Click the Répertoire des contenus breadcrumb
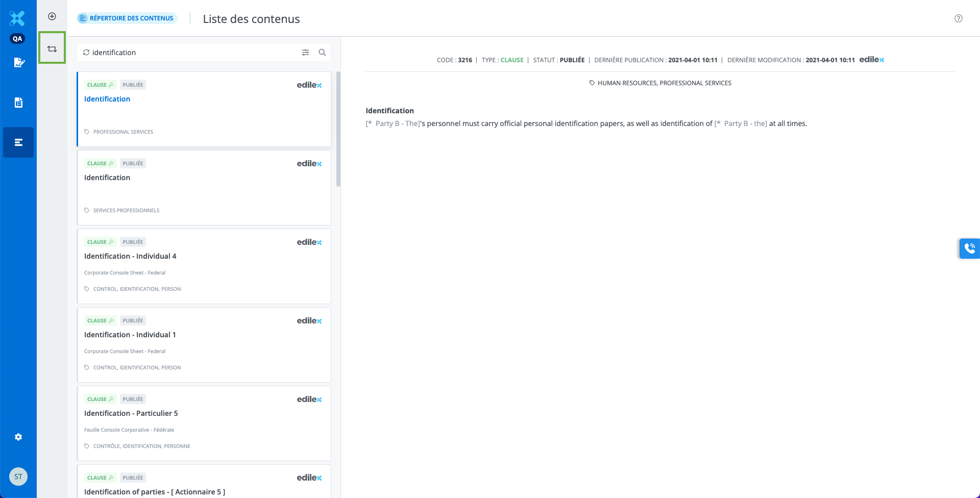The height and width of the screenshot is (498, 980). (x=127, y=18)
